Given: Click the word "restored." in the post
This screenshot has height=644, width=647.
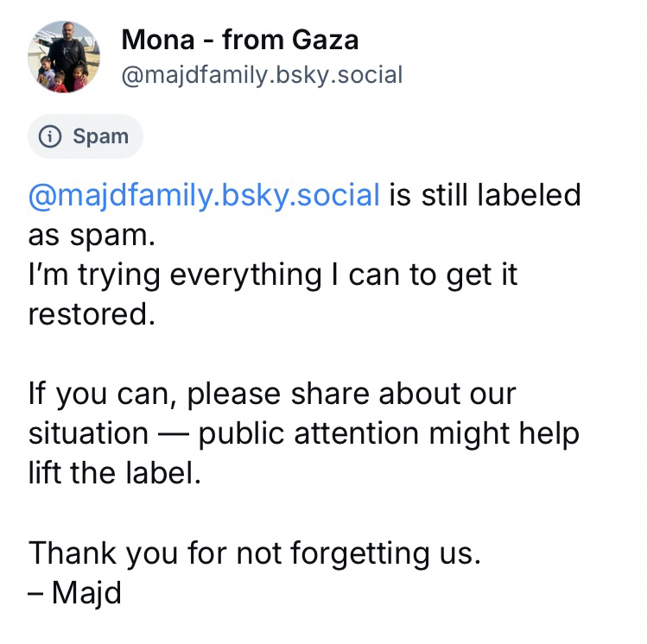Looking at the screenshot, I should 92,314.
